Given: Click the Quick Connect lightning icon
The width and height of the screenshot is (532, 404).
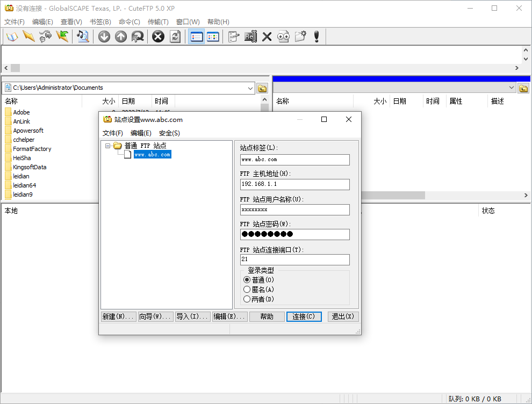Looking at the screenshot, I should click(29, 37).
